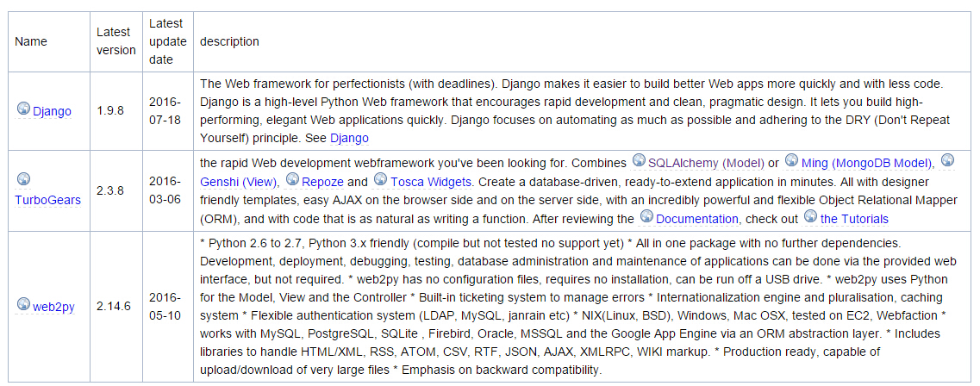This screenshot has height=386, width=980.
Task: Click globe icon before Repoze link
Action: point(292,180)
